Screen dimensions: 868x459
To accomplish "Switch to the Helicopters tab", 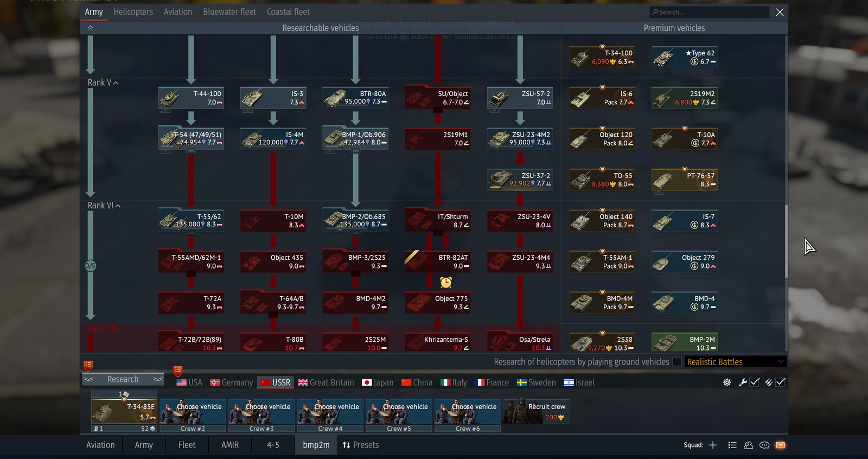I will pyautogui.click(x=133, y=12).
